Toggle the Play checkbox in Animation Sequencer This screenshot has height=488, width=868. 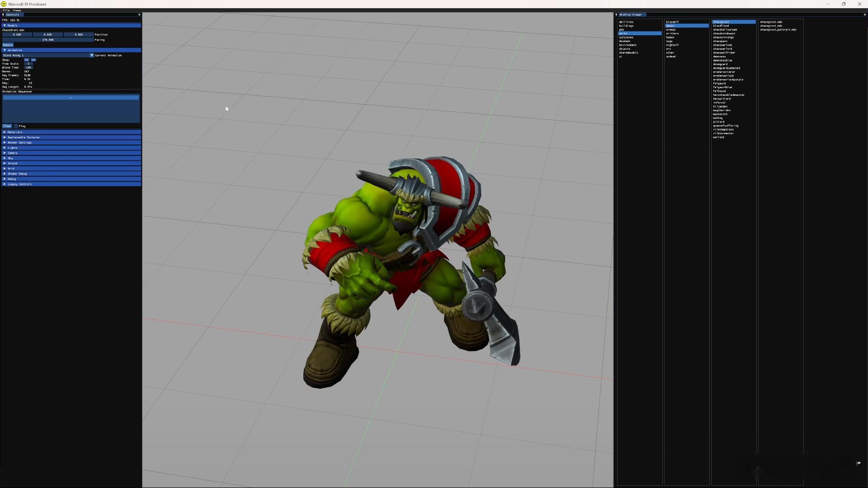coord(16,126)
